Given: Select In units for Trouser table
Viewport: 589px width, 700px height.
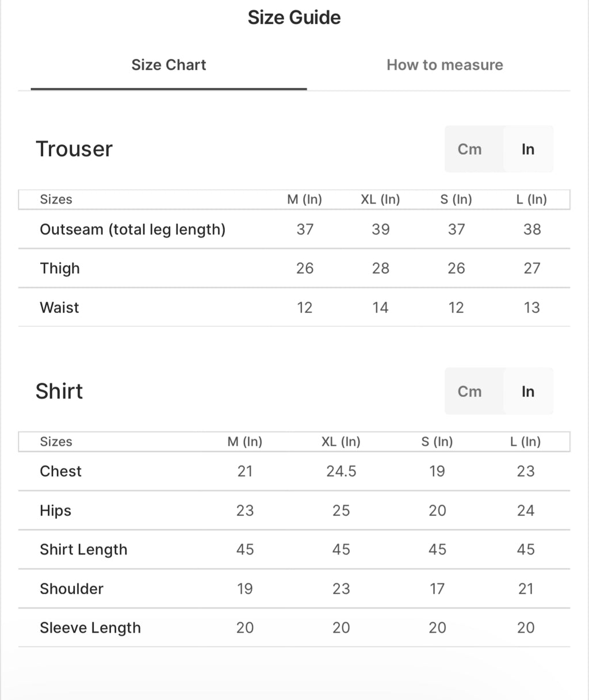Looking at the screenshot, I should click(x=528, y=150).
